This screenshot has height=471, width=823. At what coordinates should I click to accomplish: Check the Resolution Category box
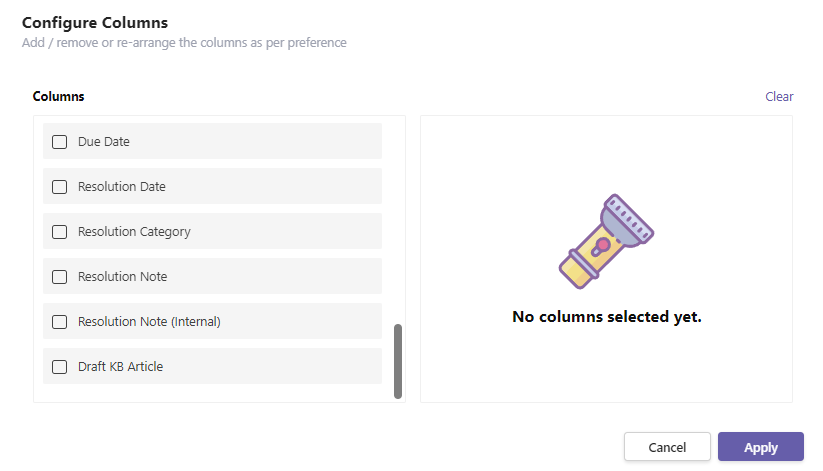tap(59, 232)
